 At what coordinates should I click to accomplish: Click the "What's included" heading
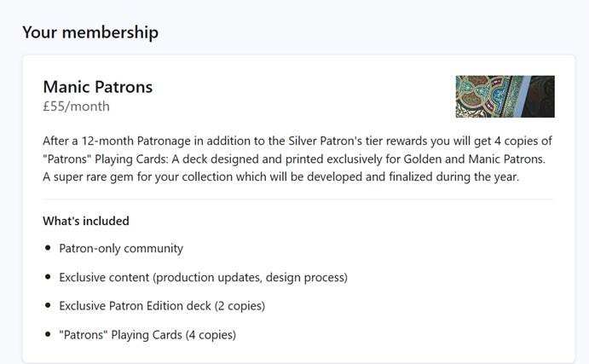click(x=86, y=221)
